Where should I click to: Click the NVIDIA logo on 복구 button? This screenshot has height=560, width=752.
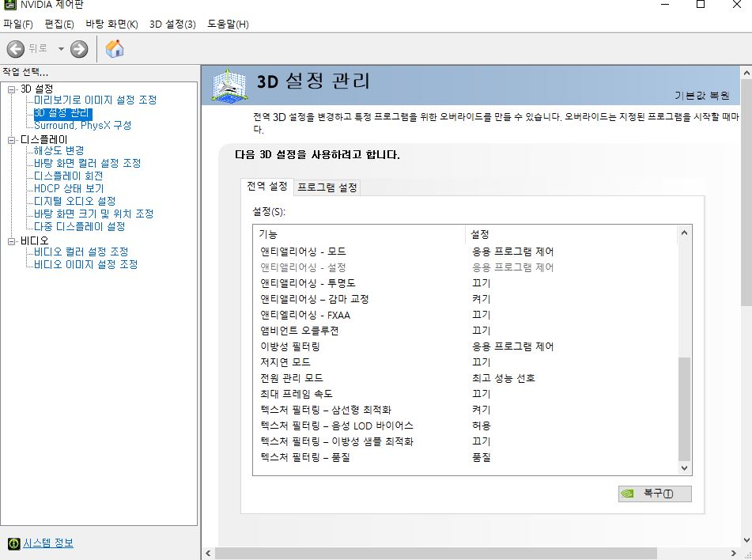click(627, 494)
